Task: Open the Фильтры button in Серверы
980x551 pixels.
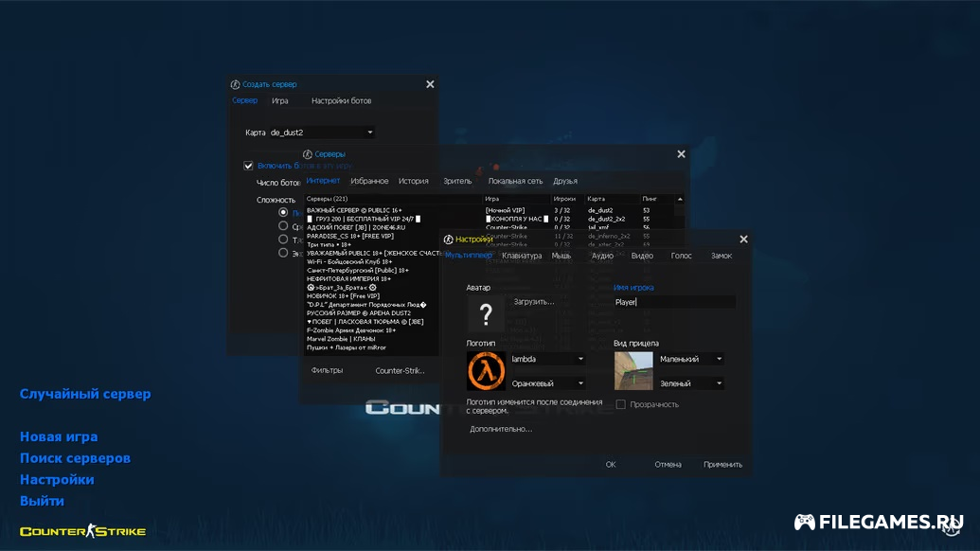Action: pyautogui.click(x=327, y=370)
